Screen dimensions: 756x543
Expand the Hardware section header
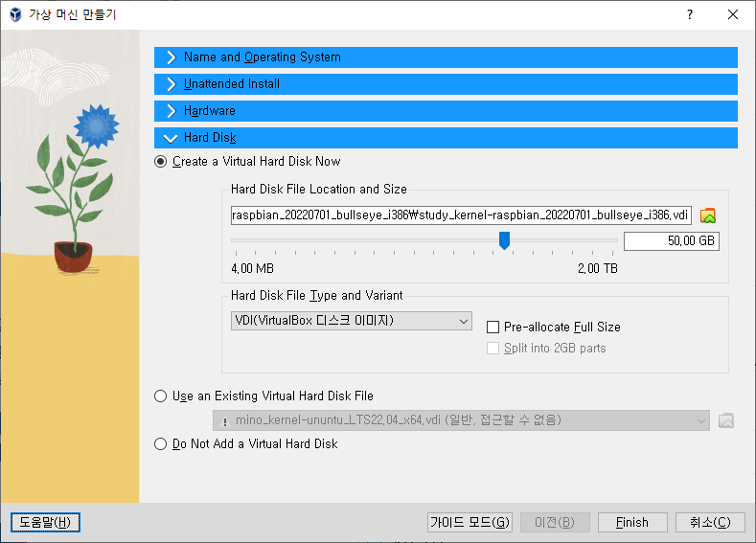pyautogui.click(x=209, y=111)
